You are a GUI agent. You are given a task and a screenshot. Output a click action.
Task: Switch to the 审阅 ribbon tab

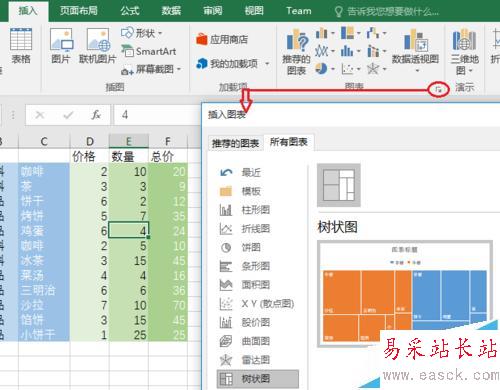(x=213, y=11)
